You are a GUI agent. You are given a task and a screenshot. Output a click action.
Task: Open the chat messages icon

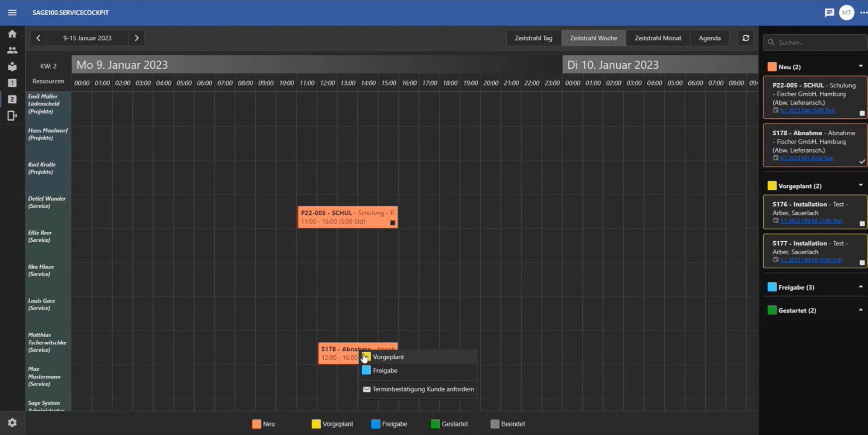pos(829,13)
